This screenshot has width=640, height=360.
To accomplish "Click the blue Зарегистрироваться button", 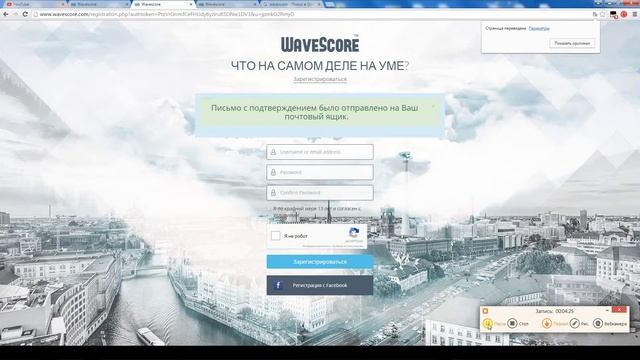I will (x=320, y=262).
